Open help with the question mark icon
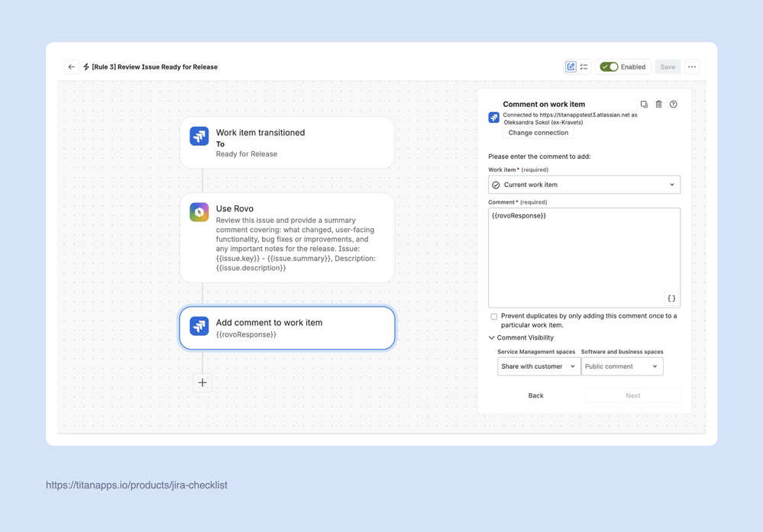 673,104
